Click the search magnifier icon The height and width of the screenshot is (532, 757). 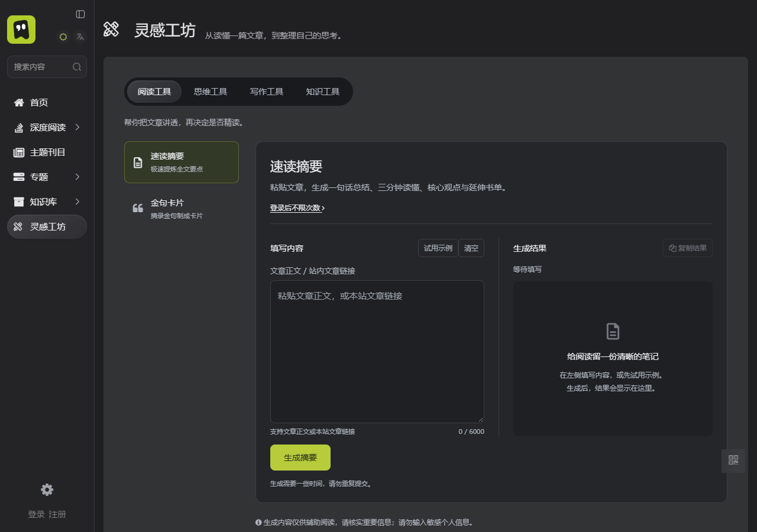coord(77,67)
